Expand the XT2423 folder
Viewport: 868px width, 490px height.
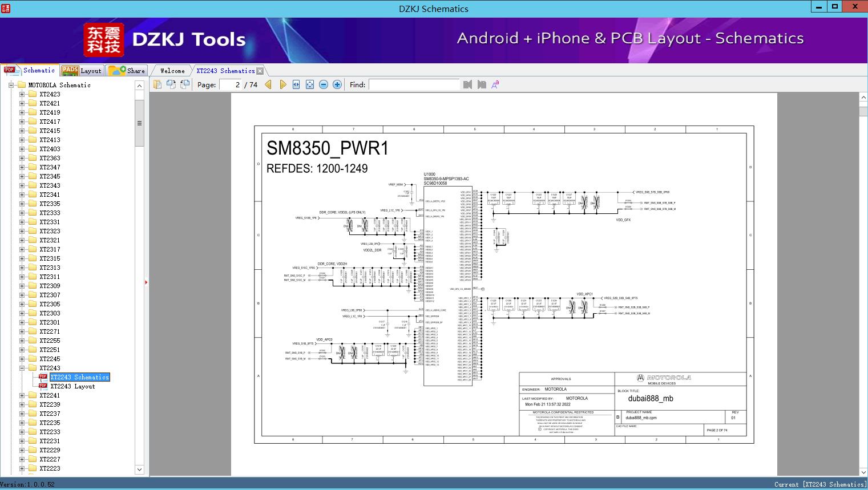(22, 94)
